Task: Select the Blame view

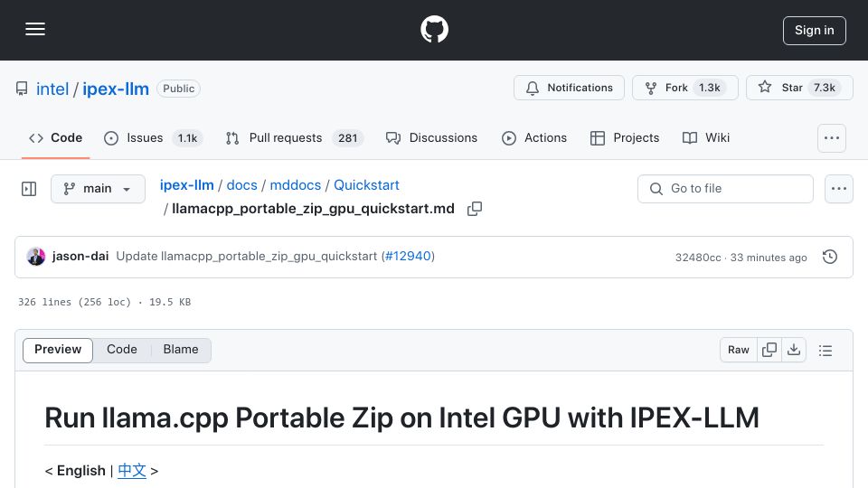Action: (181, 350)
